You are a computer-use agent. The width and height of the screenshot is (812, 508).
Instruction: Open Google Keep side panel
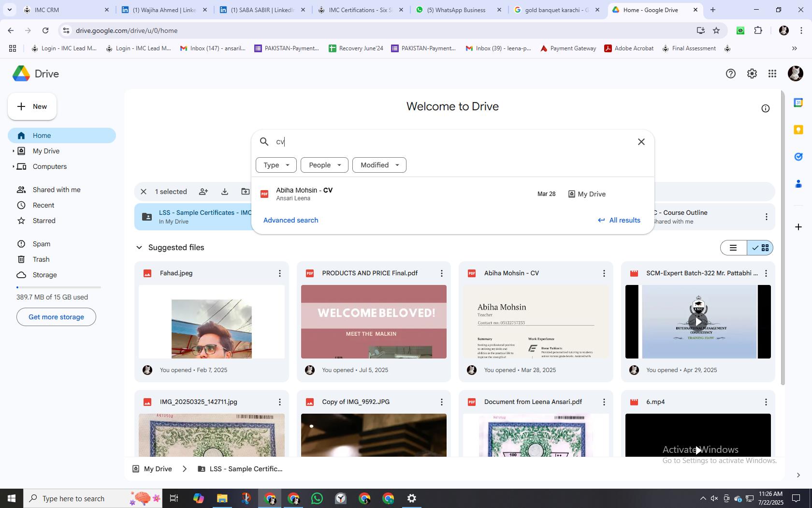798,130
